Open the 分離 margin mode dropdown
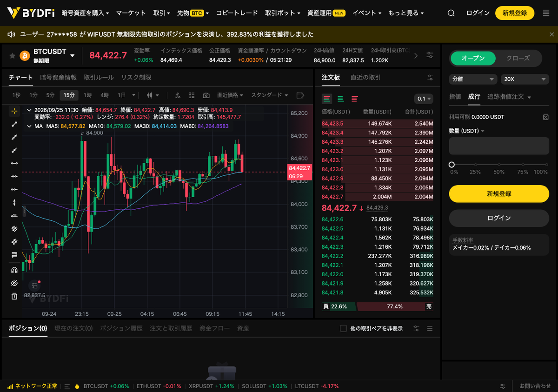 pos(473,80)
